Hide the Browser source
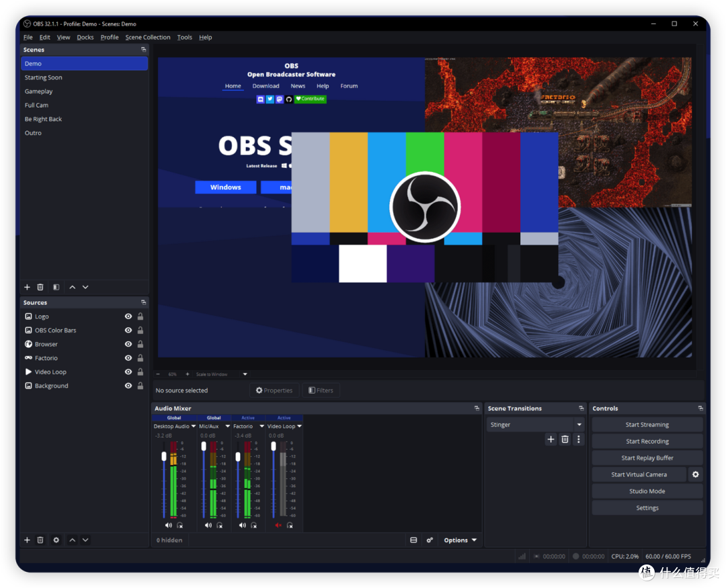Screen dimensions: 726x588 click(x=128, y=344)
